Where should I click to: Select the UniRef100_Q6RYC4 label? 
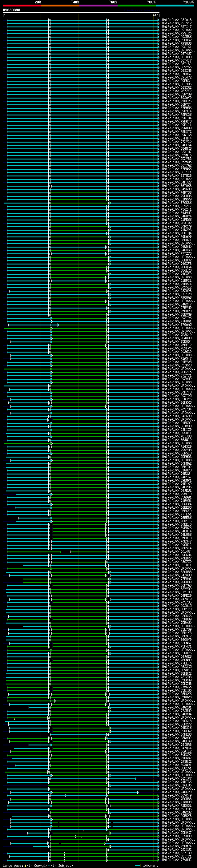point(177,104)
